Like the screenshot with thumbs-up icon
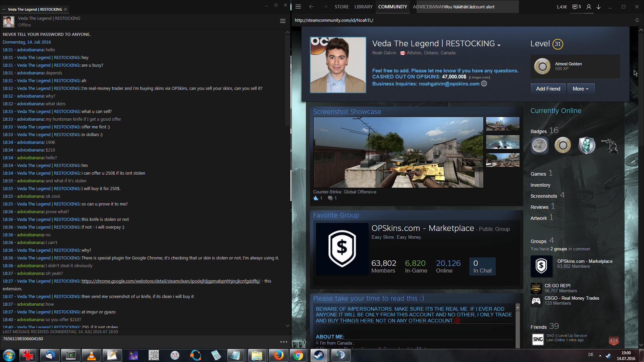Screen dimensions: 644x362 click(x=316, y=198)
